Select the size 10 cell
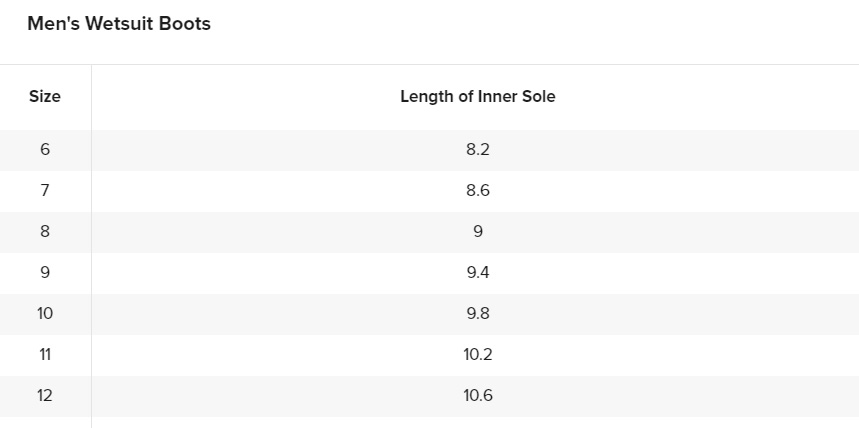 click(x=45, y=314)
